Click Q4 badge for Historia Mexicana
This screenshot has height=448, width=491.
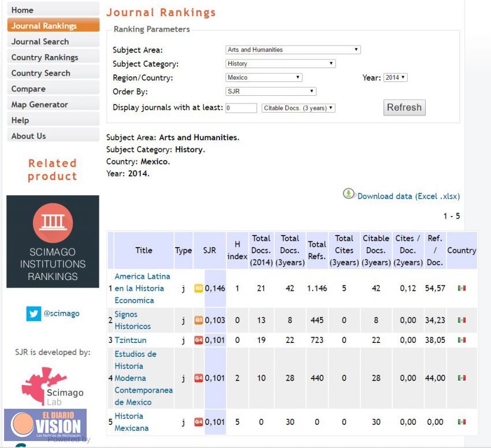199,421
